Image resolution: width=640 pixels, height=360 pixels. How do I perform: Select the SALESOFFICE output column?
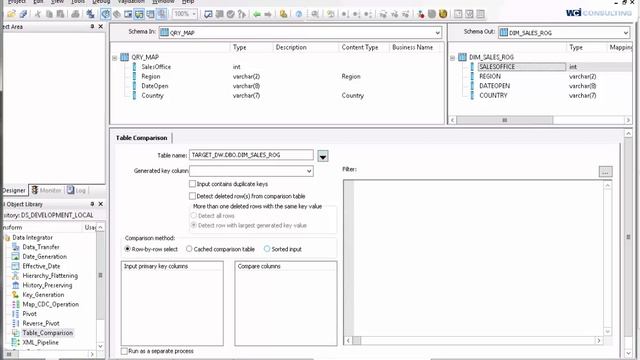tap(497, 67)
